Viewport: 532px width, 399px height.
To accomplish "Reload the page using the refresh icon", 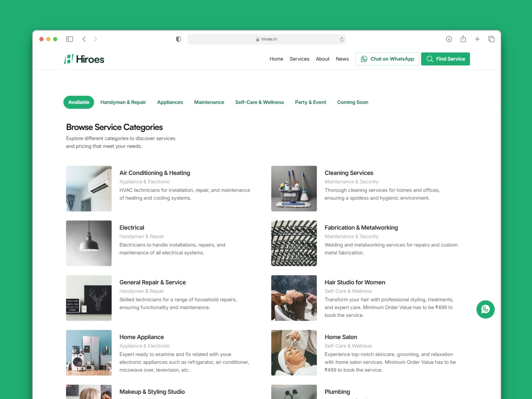I will tap(342, 39).
